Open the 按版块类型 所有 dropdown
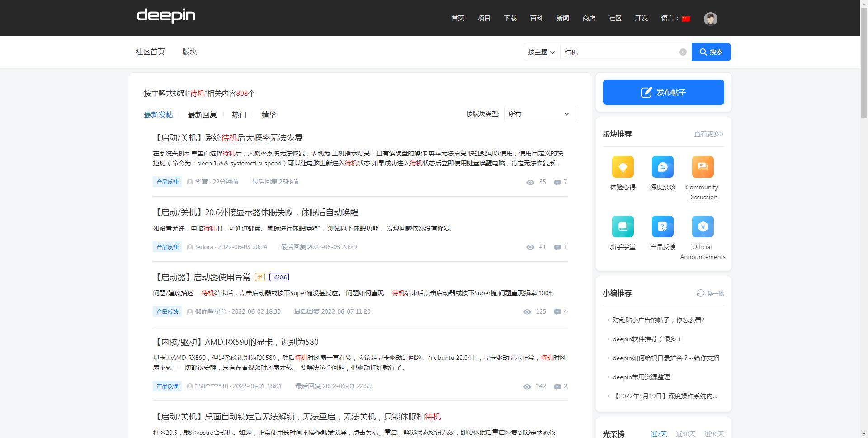Screen dimensions: 868x438 coord(540,114)
